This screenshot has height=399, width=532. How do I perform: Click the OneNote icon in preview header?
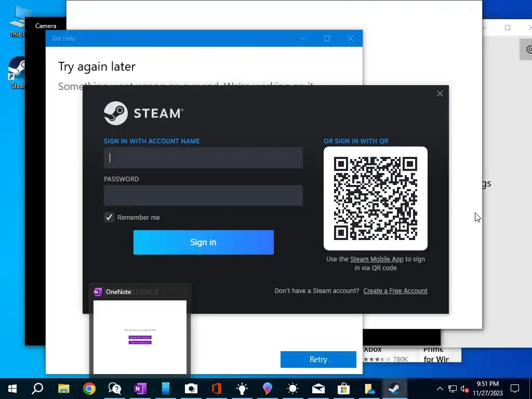[98, 292]
